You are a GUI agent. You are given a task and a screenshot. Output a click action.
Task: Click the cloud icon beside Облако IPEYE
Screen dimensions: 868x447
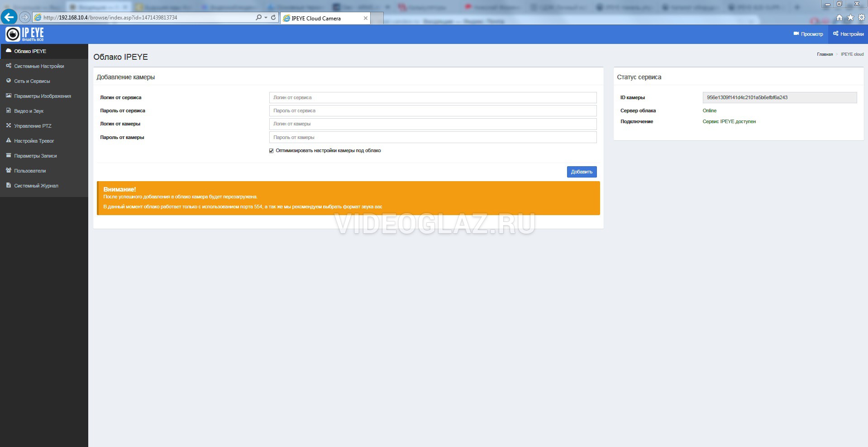(9, 51)
